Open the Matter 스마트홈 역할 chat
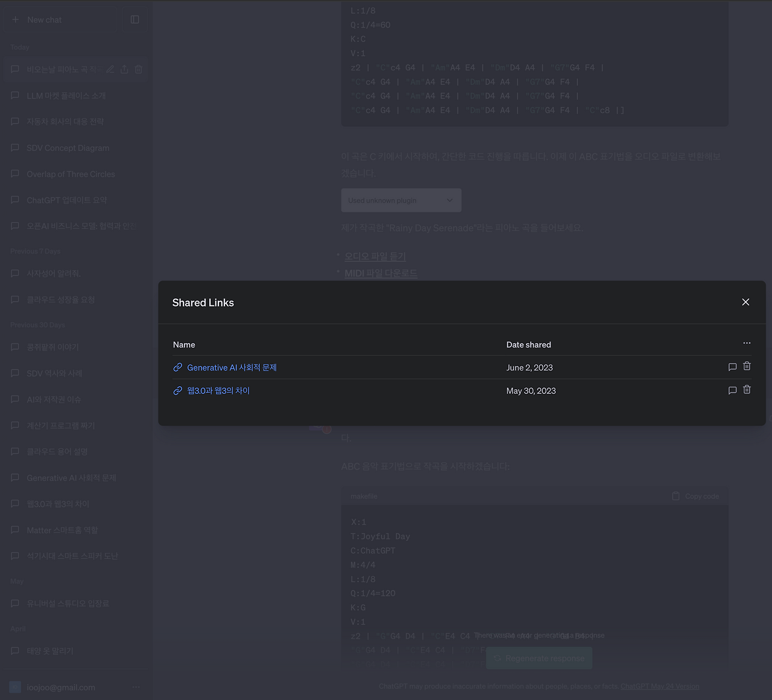 [x=75, y=530]
